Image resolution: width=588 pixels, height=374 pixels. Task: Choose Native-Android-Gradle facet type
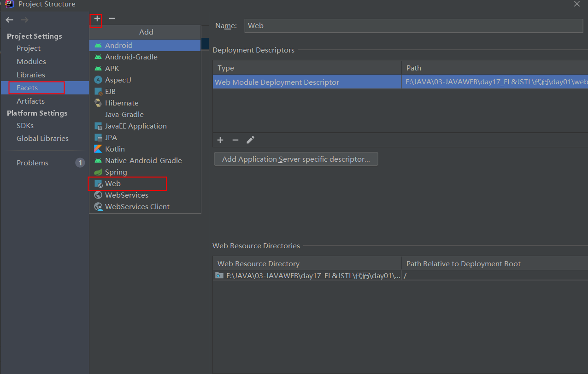point(145,160)
